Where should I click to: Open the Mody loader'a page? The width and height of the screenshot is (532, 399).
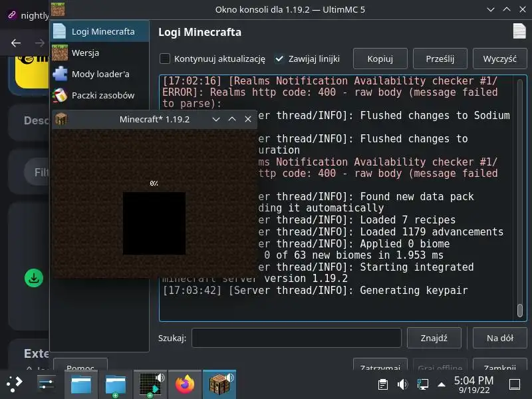point(99,74)
